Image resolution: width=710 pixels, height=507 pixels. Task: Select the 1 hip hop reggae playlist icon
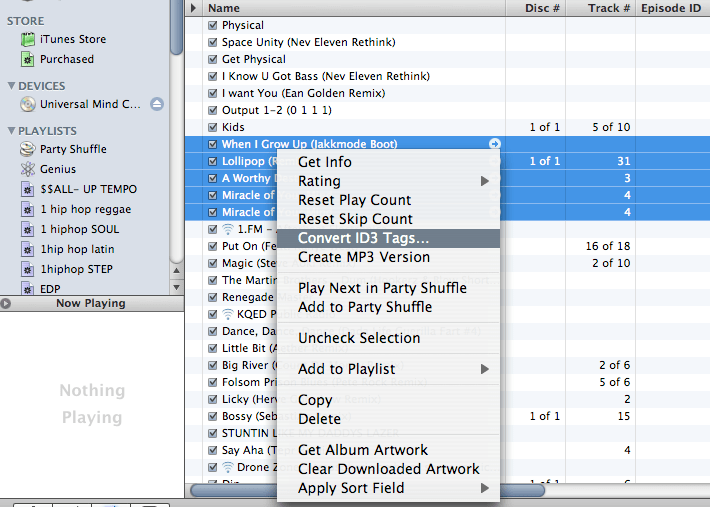(28, 209)
